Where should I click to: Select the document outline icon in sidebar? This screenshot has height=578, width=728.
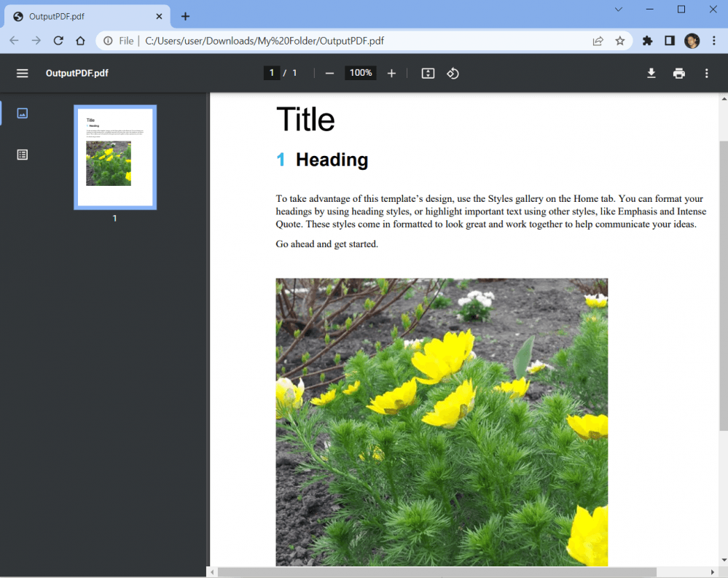pos(22,154)
